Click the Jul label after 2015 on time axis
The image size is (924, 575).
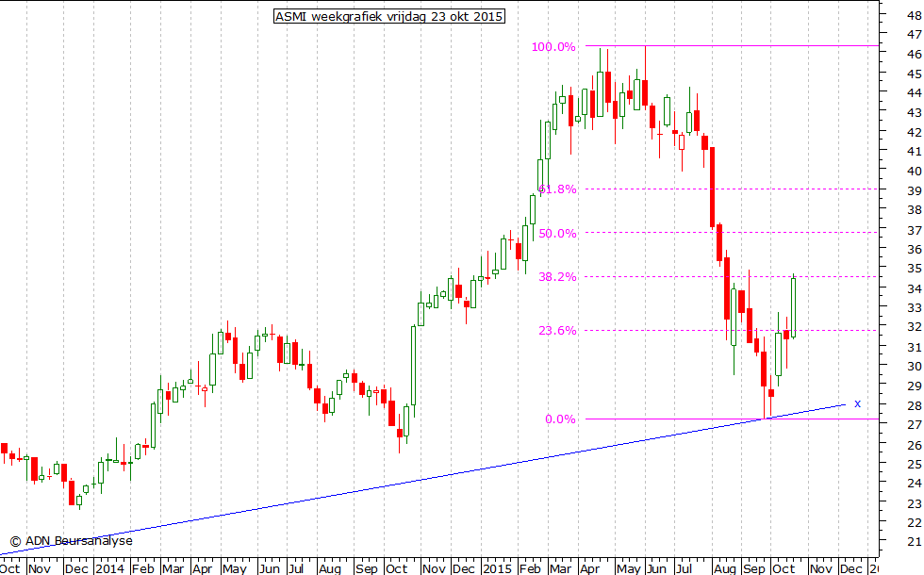pos(684,568)
